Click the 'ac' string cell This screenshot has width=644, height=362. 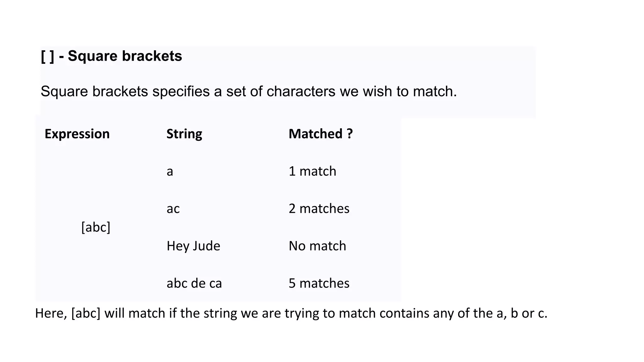pyautogui.click(x=173, y=209)
